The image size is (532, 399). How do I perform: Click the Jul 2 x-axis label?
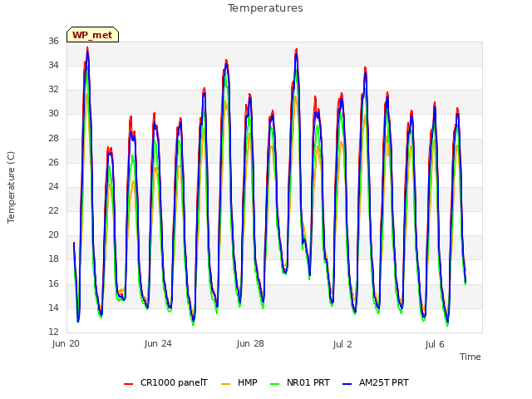point(342,344)
